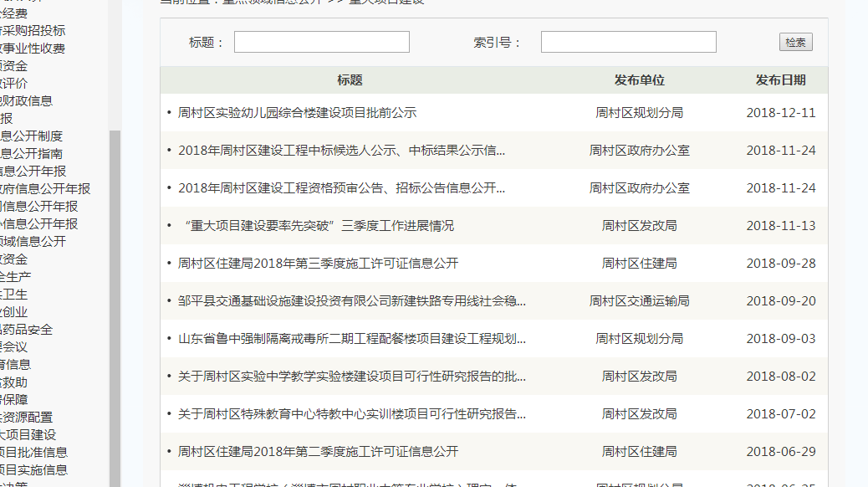Open 邹平县交通基础设施建设投资有限公司 article link

click(x=352, y=301)
